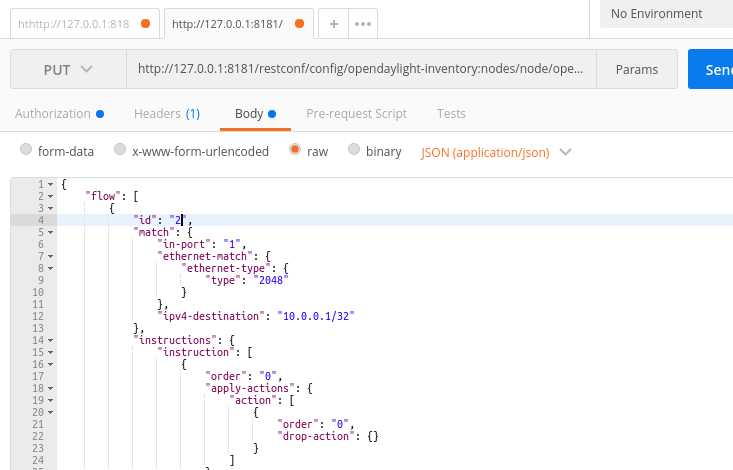Image resolution: width=733 pixels, height=470 pixels.
Task: Select the active http://127.0.0.1:8181/ tab
Action: coord(238,24)
